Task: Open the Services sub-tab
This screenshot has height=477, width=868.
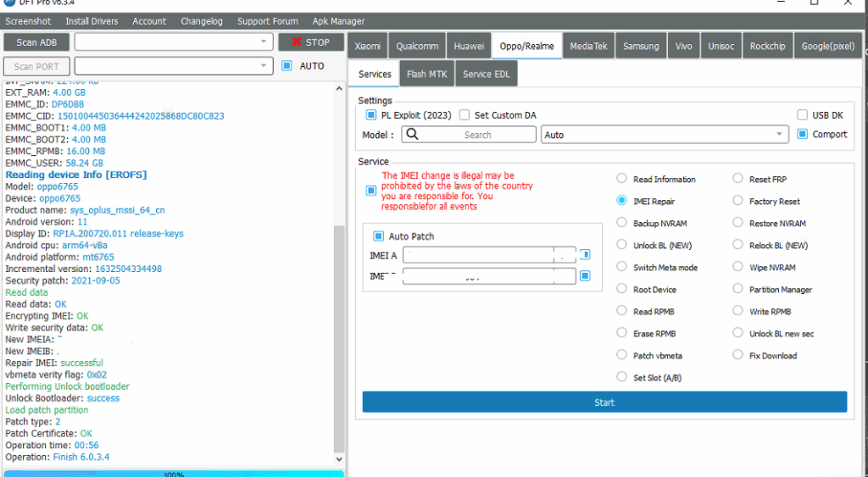Action: click(374, 75)
